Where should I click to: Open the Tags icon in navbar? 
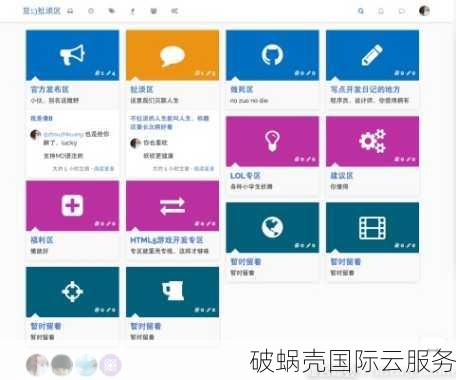[x=112, y=11]
